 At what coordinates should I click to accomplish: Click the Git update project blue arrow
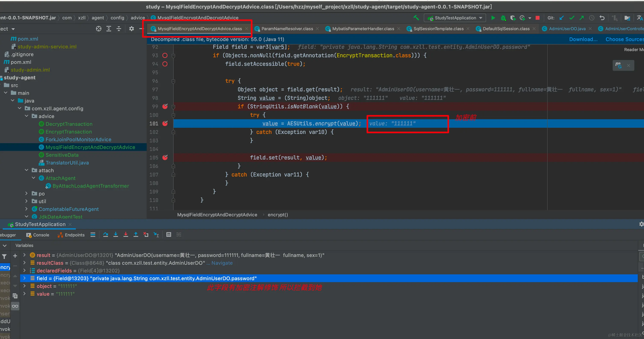562,18
